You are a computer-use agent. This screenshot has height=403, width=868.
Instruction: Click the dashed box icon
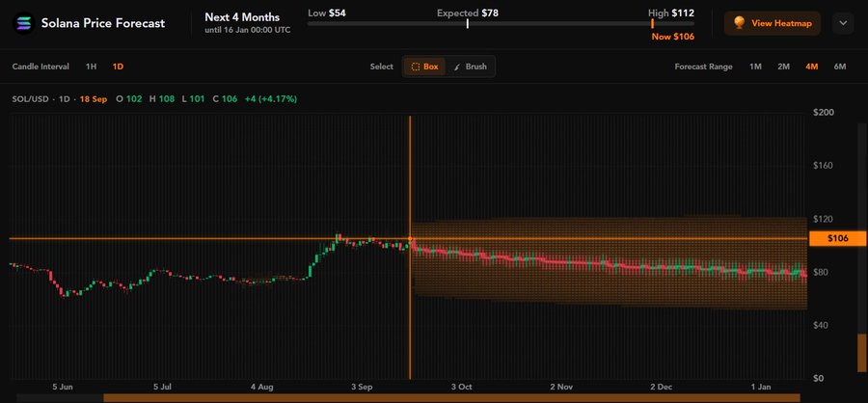coord(416,67)
